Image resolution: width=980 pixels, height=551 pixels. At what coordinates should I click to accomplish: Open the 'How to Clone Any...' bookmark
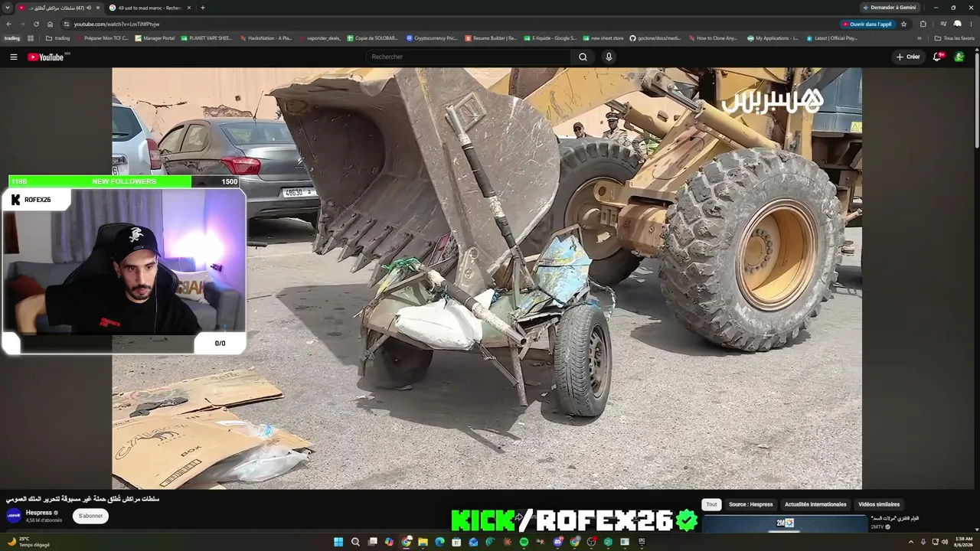(x=713, y=38)
